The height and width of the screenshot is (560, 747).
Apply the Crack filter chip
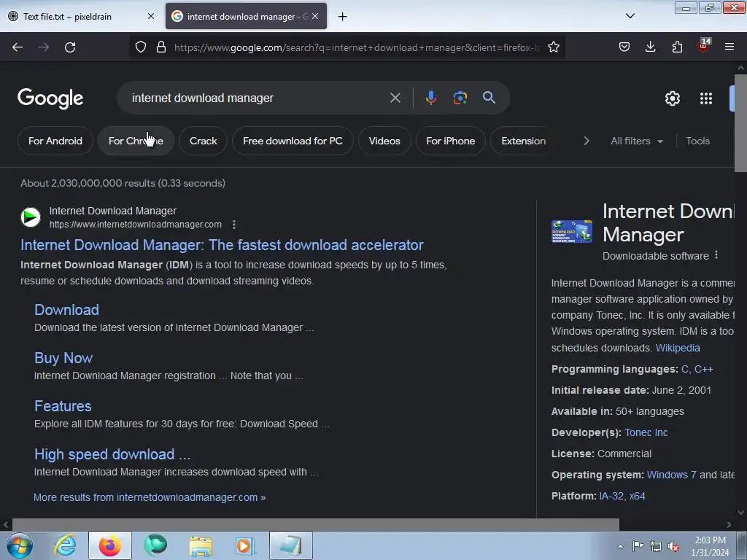203,141
